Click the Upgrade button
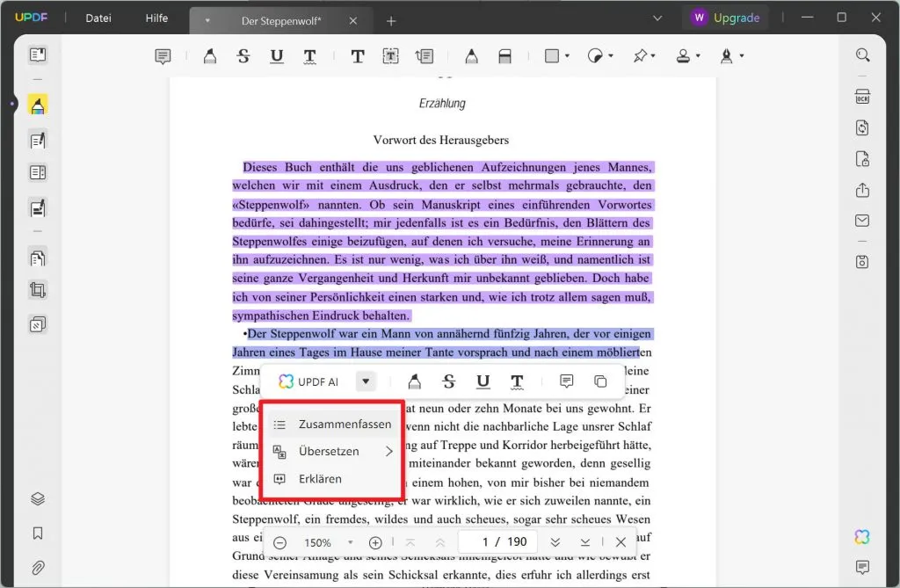 point(725,18)
